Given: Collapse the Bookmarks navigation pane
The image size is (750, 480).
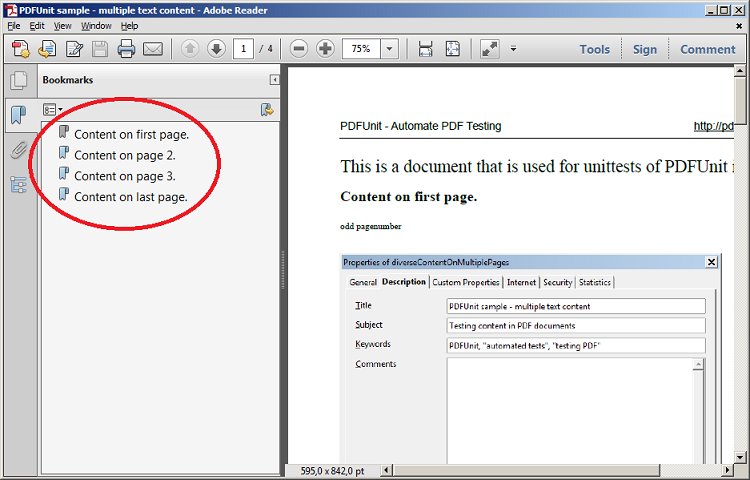Looking at the screenshot, I should point(274,80).
